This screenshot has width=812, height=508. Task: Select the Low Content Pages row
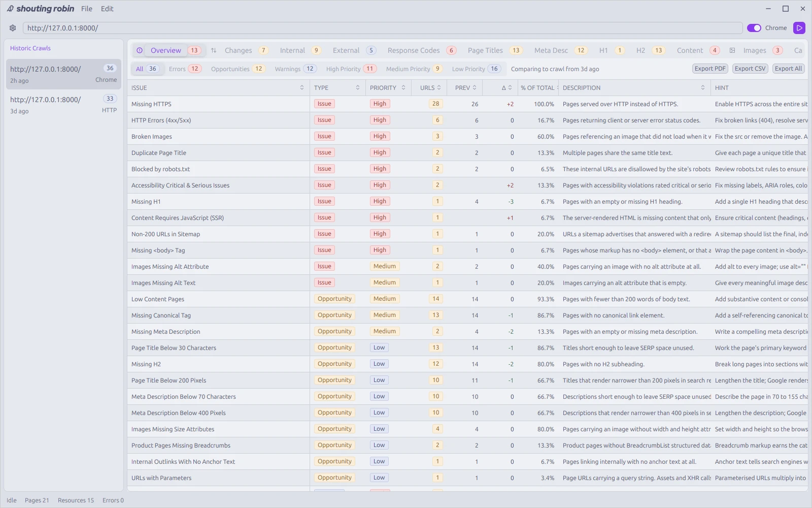(x=467, y=299)
